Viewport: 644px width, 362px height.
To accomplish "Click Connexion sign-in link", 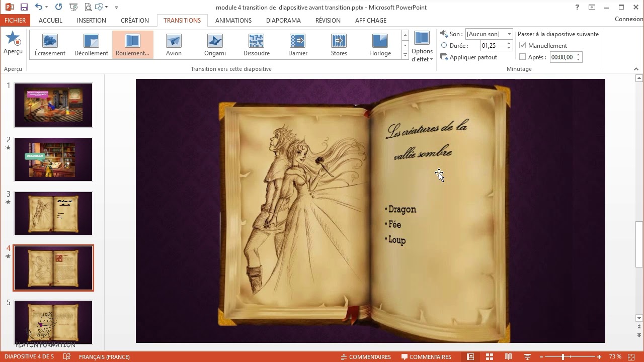I will pos(629,19).
